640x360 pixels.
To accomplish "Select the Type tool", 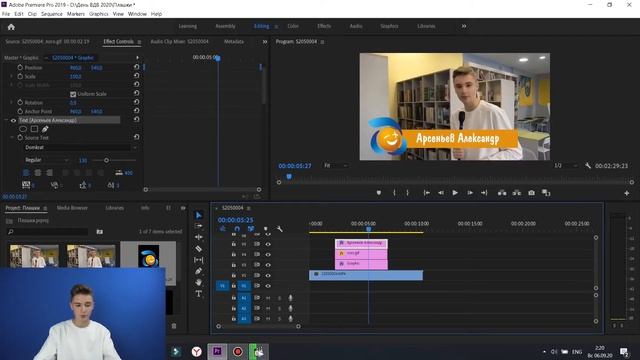I will pos(198,293).
